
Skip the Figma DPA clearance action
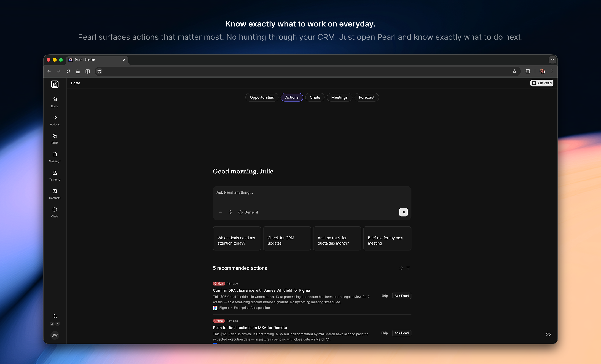coord(385,296)
